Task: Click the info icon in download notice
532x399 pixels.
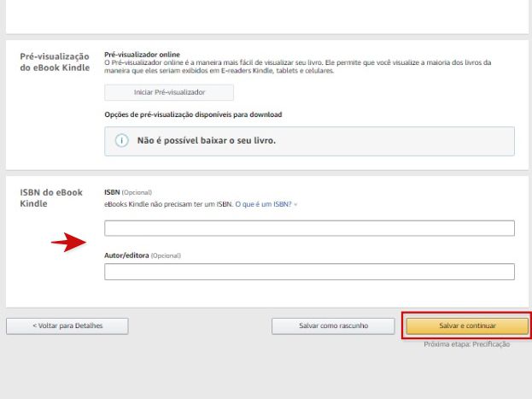Action: click(x=121, y=140)
